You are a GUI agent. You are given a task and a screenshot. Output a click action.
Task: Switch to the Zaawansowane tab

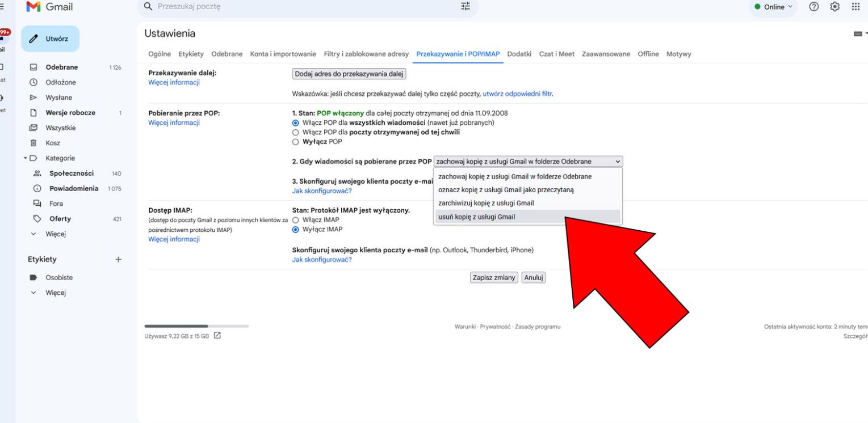click(606, 54)
